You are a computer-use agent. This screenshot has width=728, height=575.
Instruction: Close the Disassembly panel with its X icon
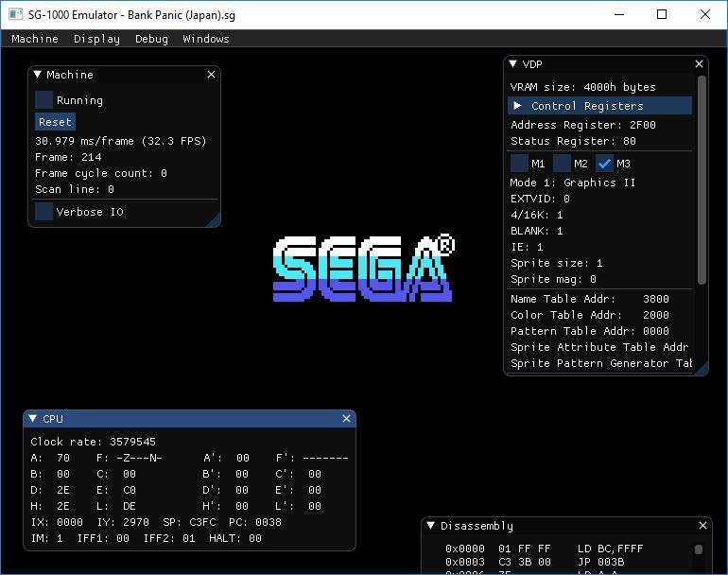click(x=702, y=526)
